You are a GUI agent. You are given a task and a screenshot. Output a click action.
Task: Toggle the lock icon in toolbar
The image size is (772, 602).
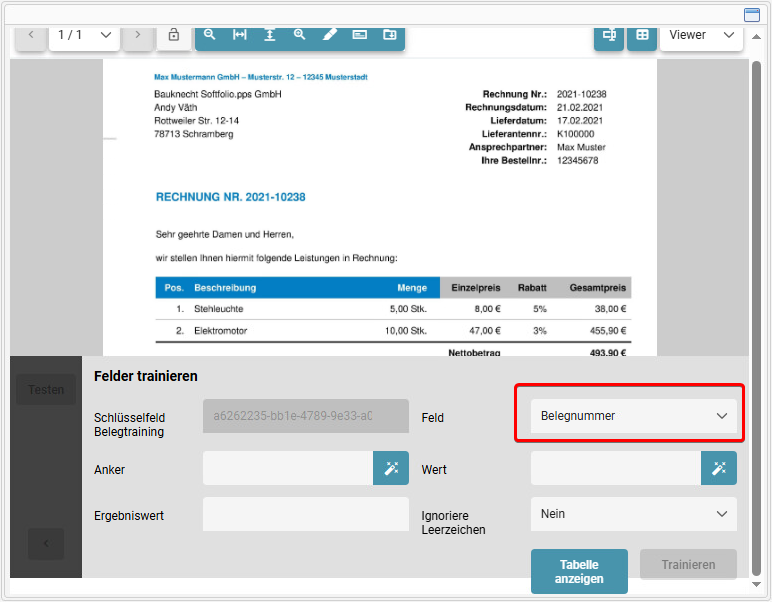[x=173, y=35]
